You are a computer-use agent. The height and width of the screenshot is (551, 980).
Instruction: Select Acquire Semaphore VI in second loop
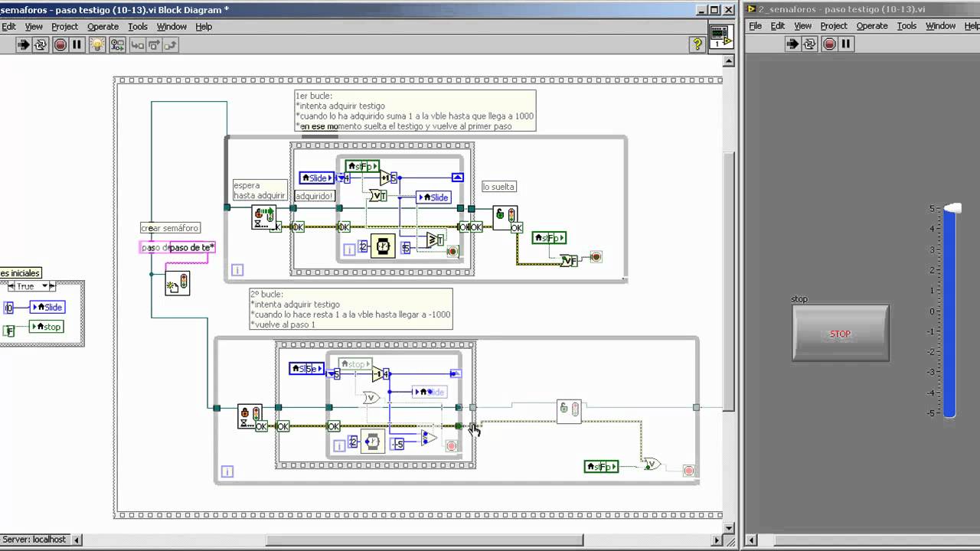pos(250,416)
